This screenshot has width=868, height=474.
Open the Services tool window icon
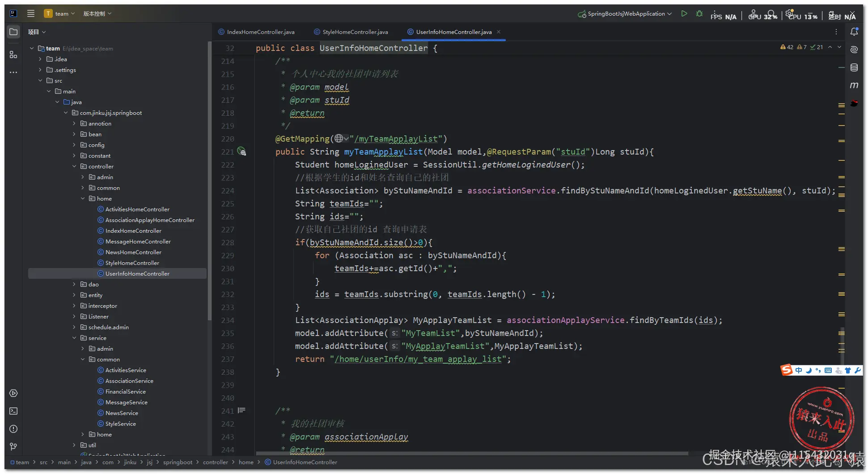[13, 393]
